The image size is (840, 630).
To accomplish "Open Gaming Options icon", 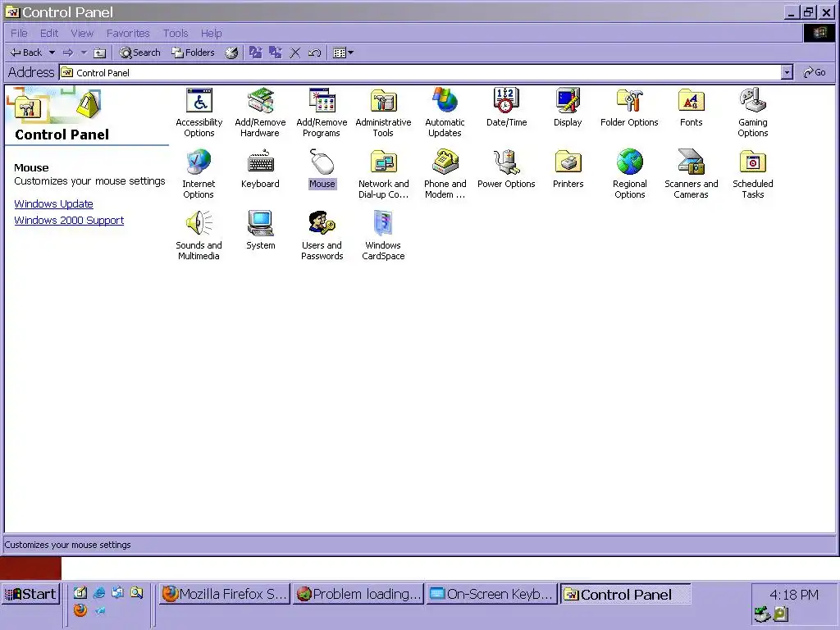I will tap(753, 101).
